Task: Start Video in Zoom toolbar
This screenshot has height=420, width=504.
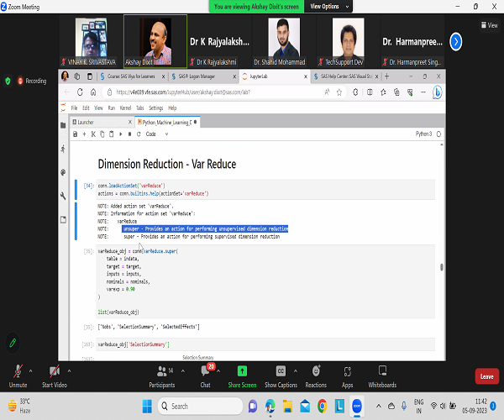Action: click(x=54, y=376)
